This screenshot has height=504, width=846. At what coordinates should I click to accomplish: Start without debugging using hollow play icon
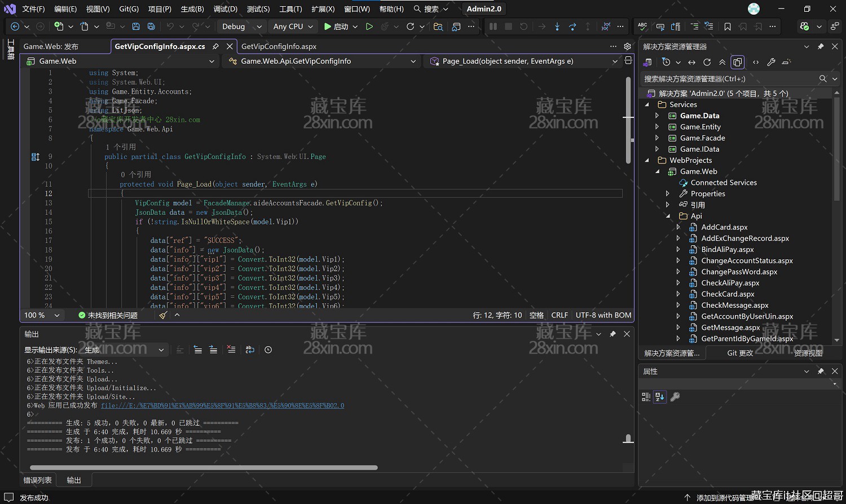369,26
